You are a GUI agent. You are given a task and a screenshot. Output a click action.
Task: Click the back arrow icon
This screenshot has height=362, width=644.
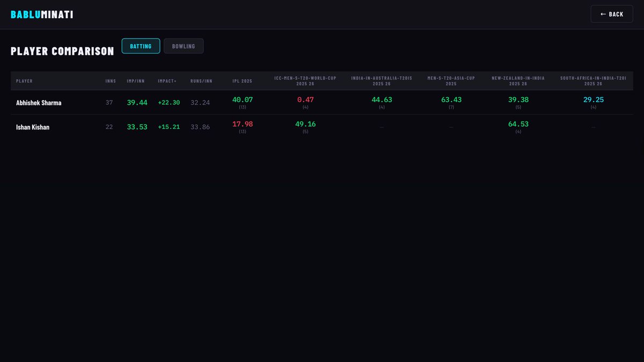point(601,13)
